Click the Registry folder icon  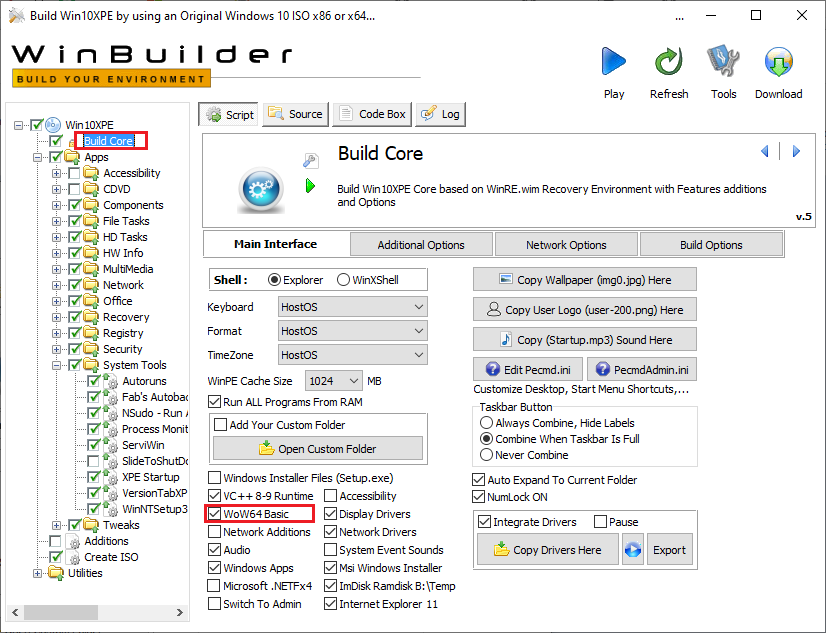pyautogui.click(x=91, y=333)
